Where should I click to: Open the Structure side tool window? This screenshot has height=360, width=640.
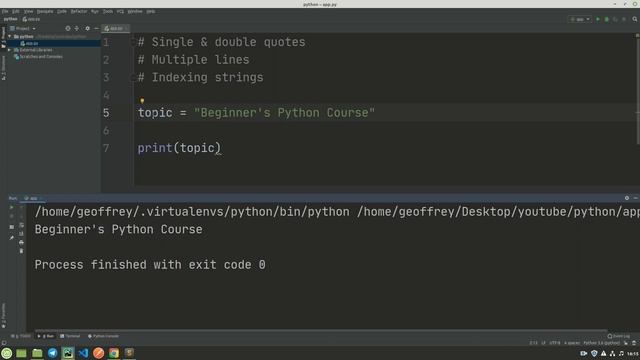(x=3, y=68)
